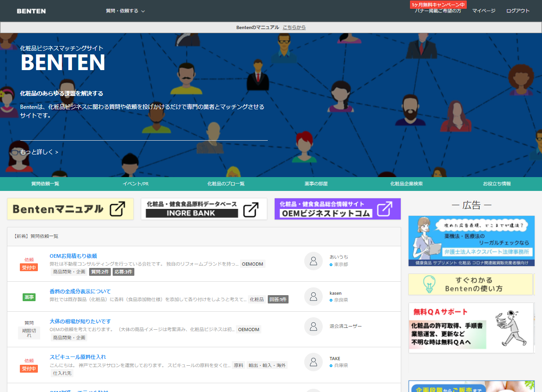Screen dimensions: 542x392
Task: Click the 仕入れ先 tag
Action: (62, 374)
